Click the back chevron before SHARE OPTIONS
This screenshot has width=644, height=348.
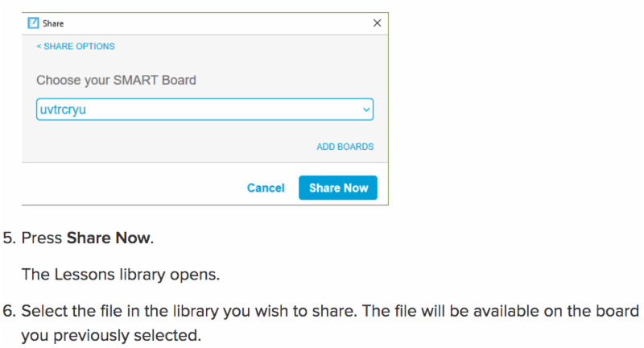tap(39, 47)
